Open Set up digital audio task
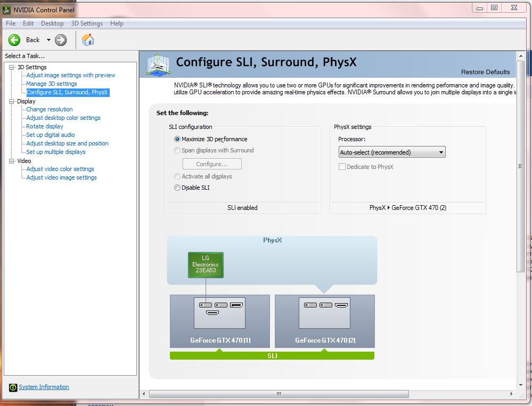Screen dimensions: 532x406 pyautogui.click(x=51, y=135)
